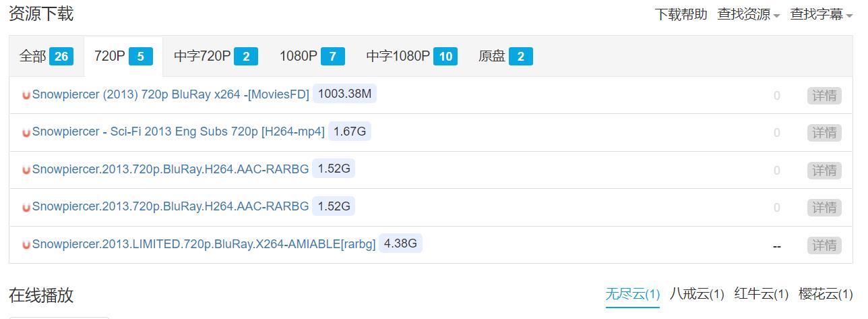
Task: Expand the 查找资源 dropdown
Action: tap(748, 14)
